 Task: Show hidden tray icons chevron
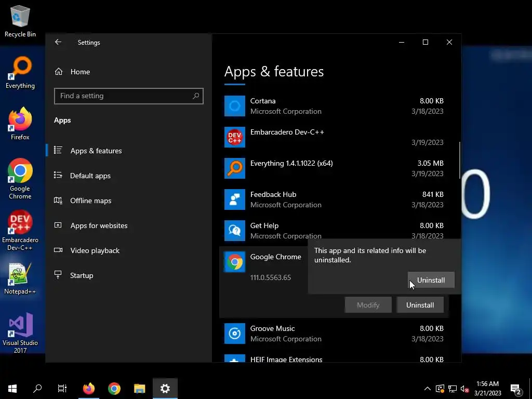coord(428,389)
